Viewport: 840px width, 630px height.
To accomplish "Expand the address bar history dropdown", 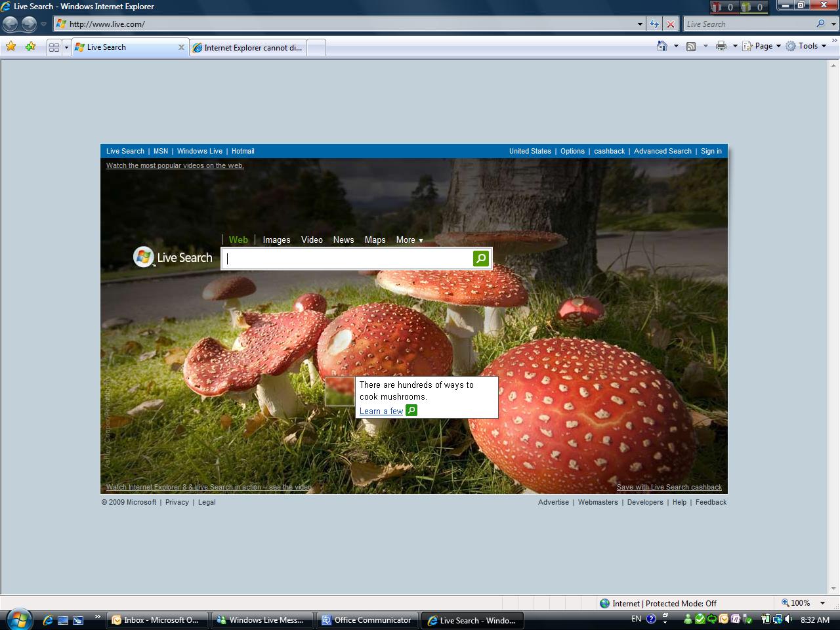I will click(640, 24).
